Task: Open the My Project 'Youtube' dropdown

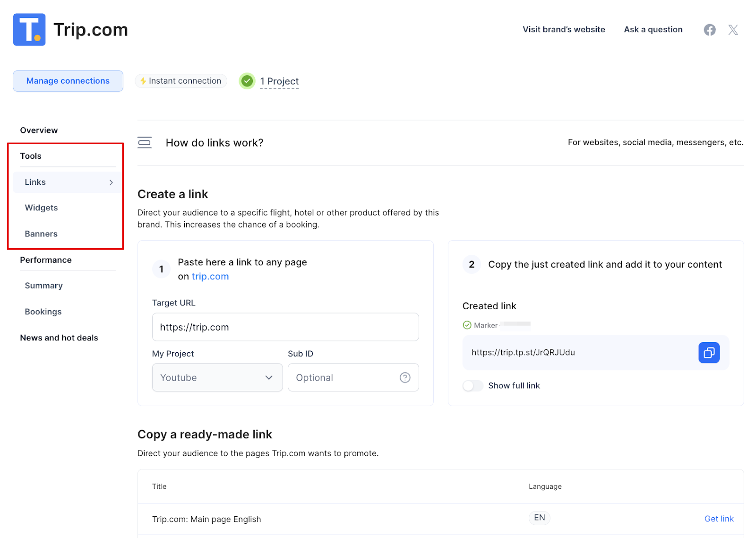Action: (217, 377)
